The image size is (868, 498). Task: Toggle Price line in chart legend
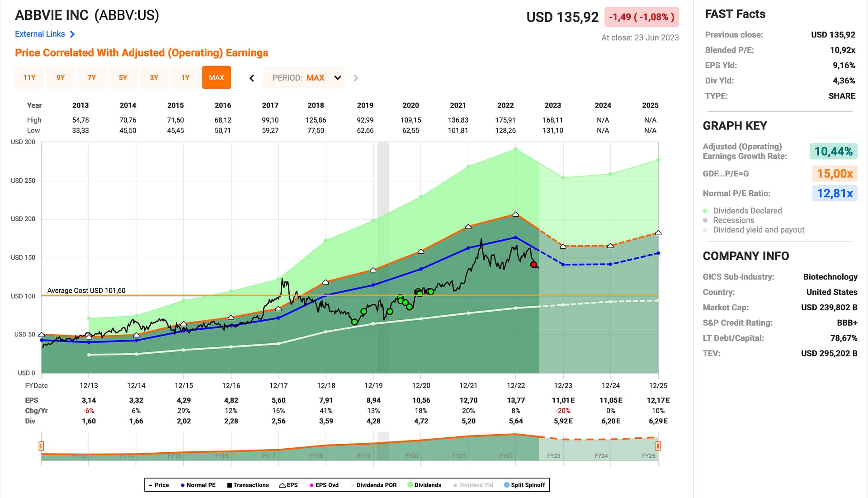click(x=159, y=485)
